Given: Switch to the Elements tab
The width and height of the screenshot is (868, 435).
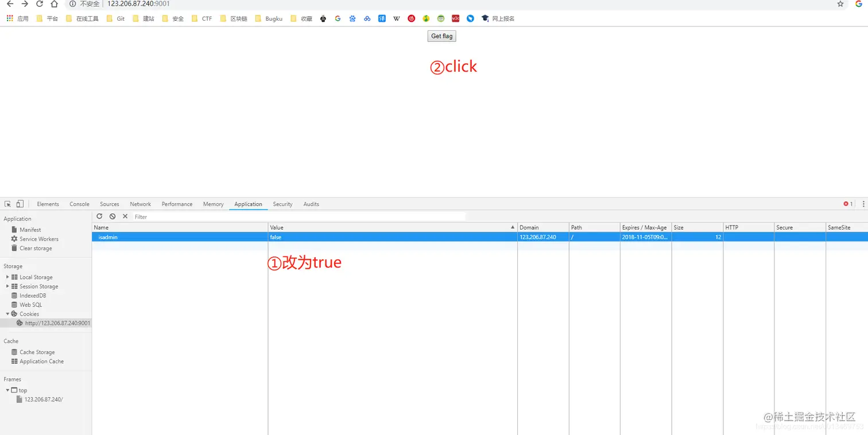Looking at the screenshot, I should coord(48,204).
